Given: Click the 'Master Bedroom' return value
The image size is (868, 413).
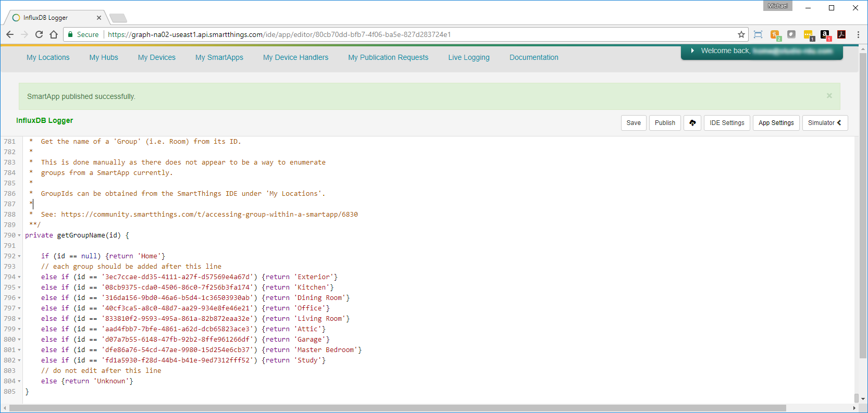Looking at the screenshot, I should click(326, 350).
